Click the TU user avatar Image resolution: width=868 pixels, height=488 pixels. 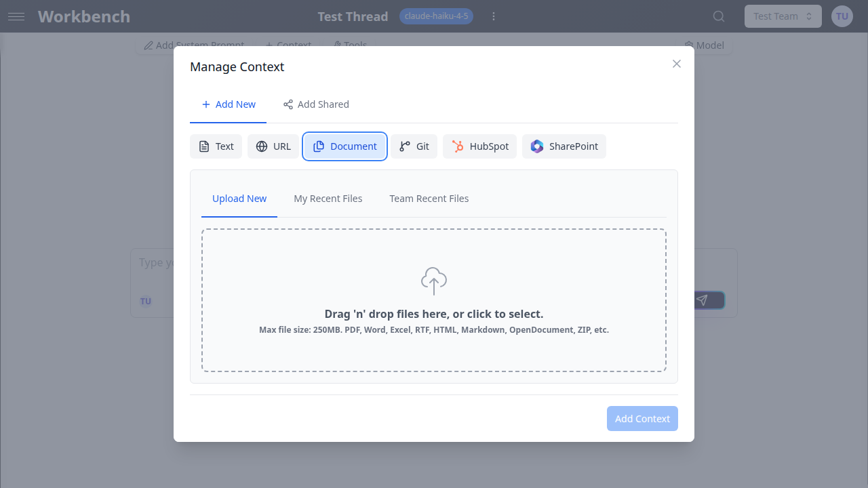pos(842,16)
